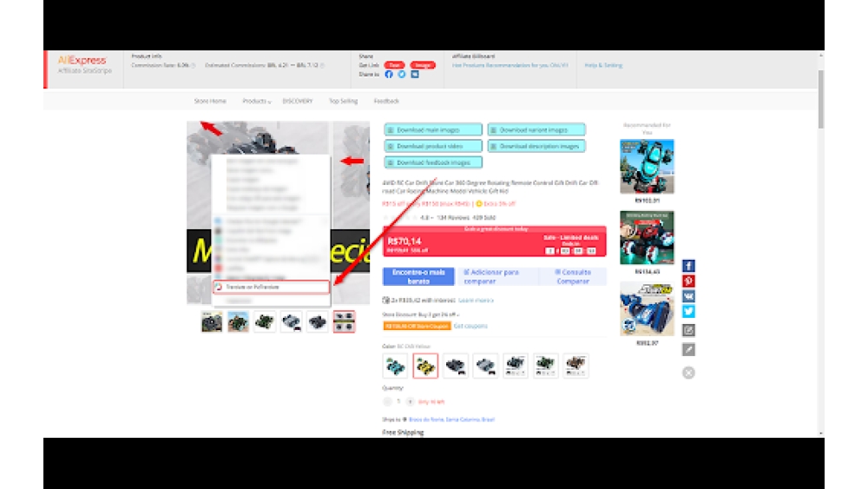Viewport: 868px width, 489px height.
Task: Click the red Image get-link button
Action: pos(423,65)
